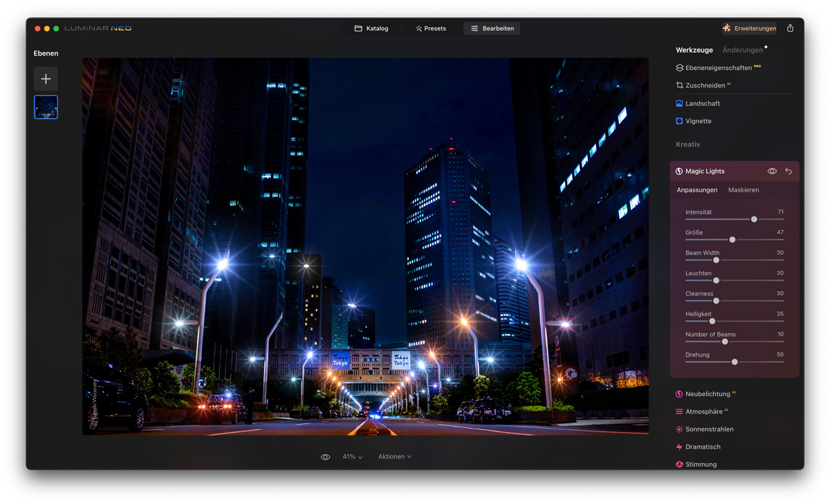
Task: Click the Neubelichtung icon
Action: [679, 394]
